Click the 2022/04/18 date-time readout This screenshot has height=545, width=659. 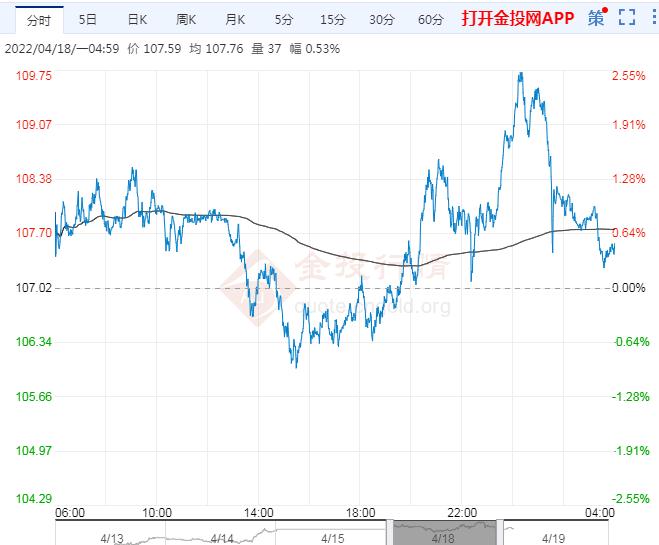62,49
